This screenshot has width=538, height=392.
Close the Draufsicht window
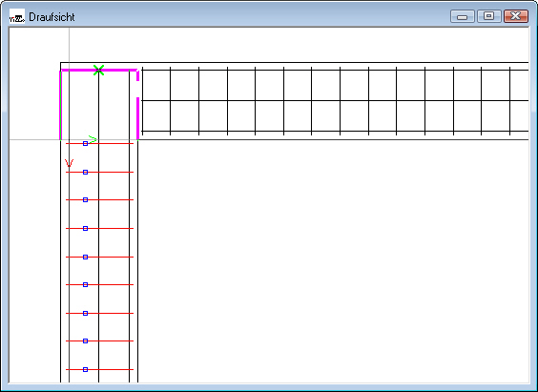pyautogui.click(x=516, y=16)
